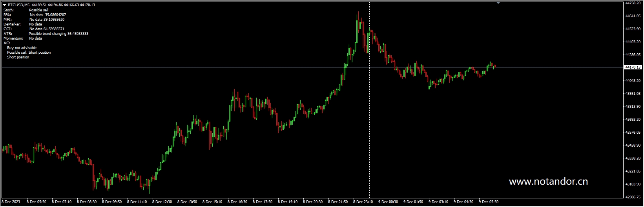The height and width of the screenshot is (207, 644).
Task: Click the 43813.90 price axis label
Action: 633,106
